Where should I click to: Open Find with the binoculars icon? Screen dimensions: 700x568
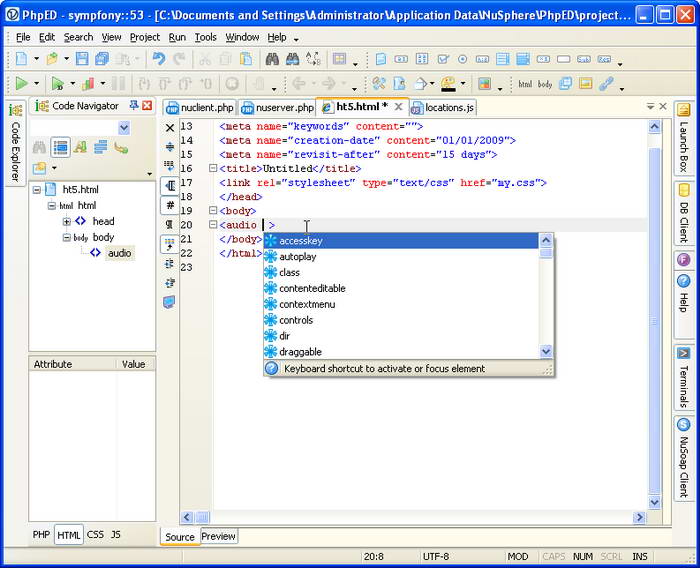[272, 59]
